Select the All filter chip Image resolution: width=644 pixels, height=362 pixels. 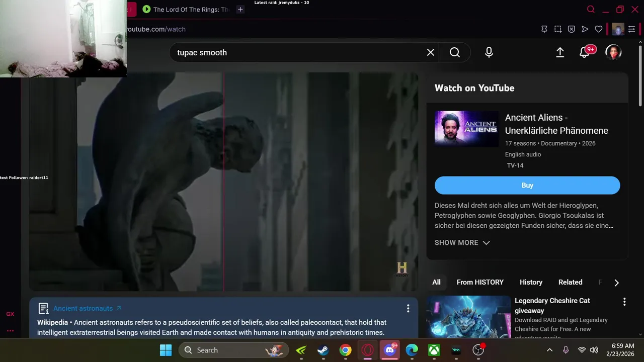pos(436,283)
